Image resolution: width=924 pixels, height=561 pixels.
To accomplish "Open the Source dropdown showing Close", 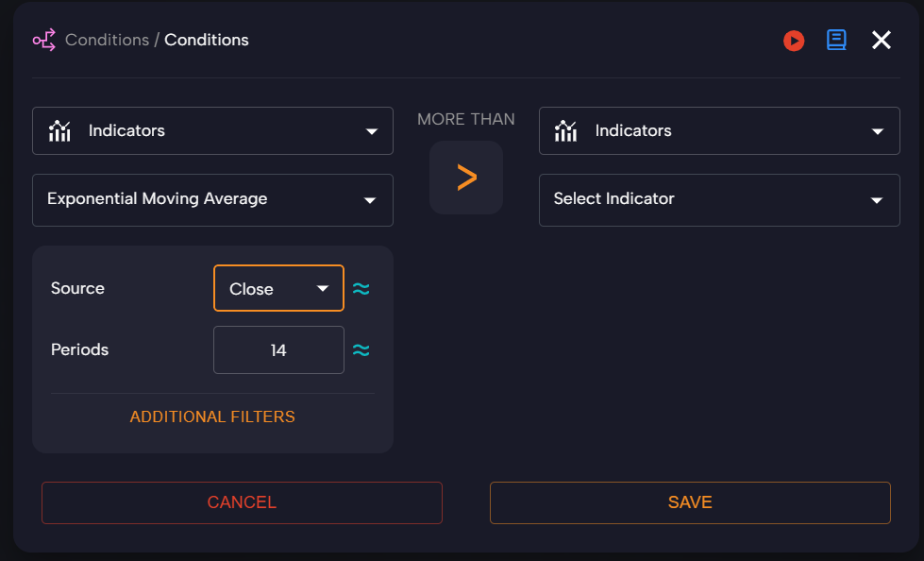I will pyautogui.click(x=278, y=289).
